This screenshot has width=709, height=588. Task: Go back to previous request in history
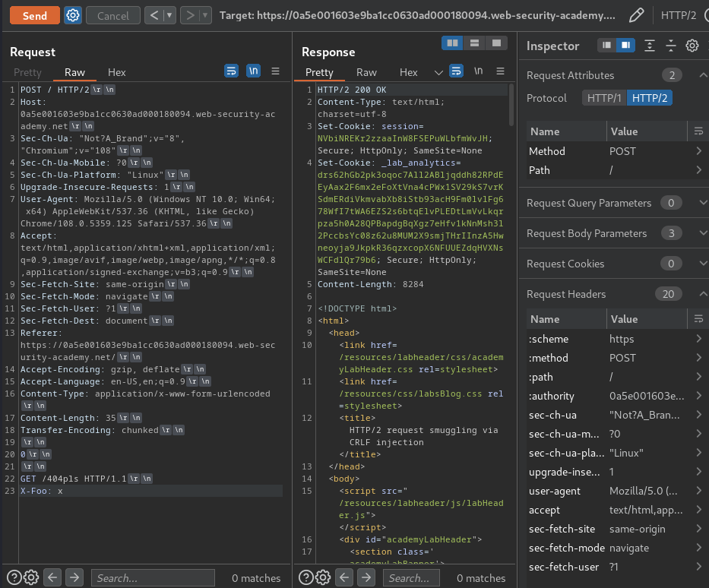[154, 16]
